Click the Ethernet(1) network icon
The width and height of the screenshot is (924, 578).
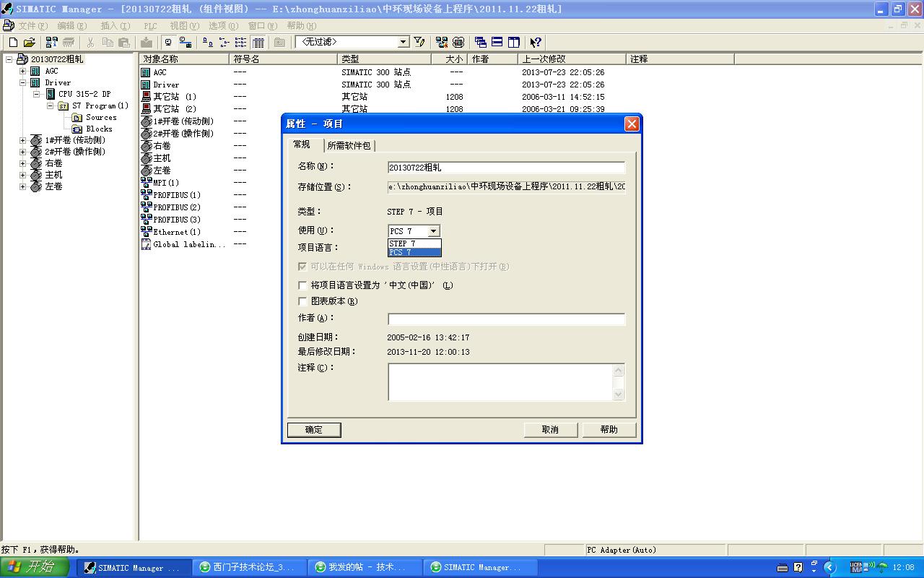pyautogui.click(x=146, y=232)
